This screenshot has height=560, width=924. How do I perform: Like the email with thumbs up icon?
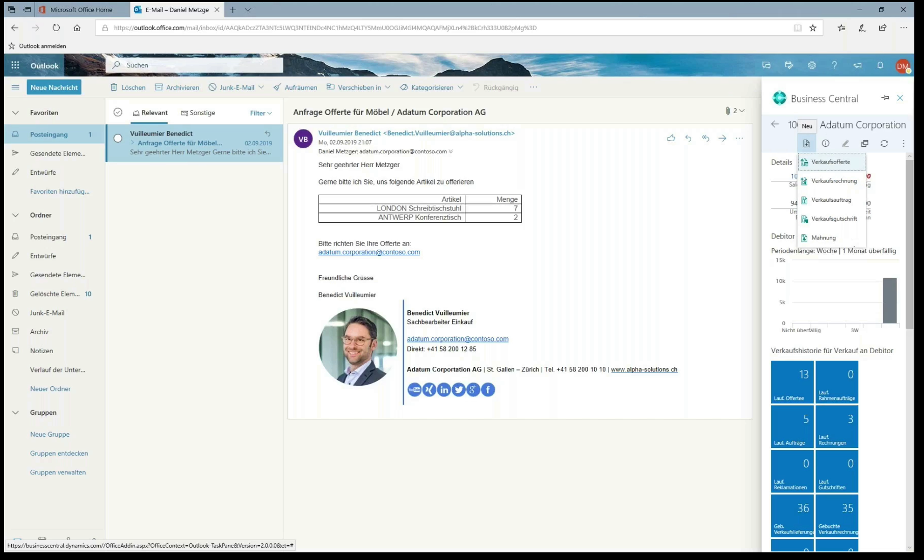coord(671,138)
